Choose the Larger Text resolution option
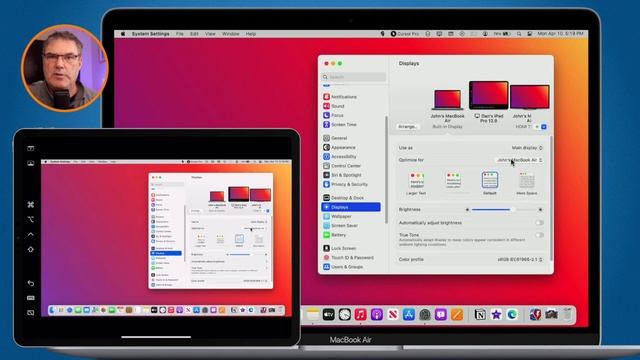This screenshot has height=360, width=640. (x=416, y=183)
